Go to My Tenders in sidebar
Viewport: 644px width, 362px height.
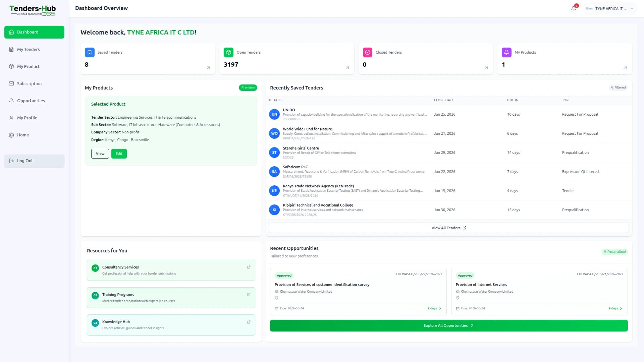click(x=34, y=49)
